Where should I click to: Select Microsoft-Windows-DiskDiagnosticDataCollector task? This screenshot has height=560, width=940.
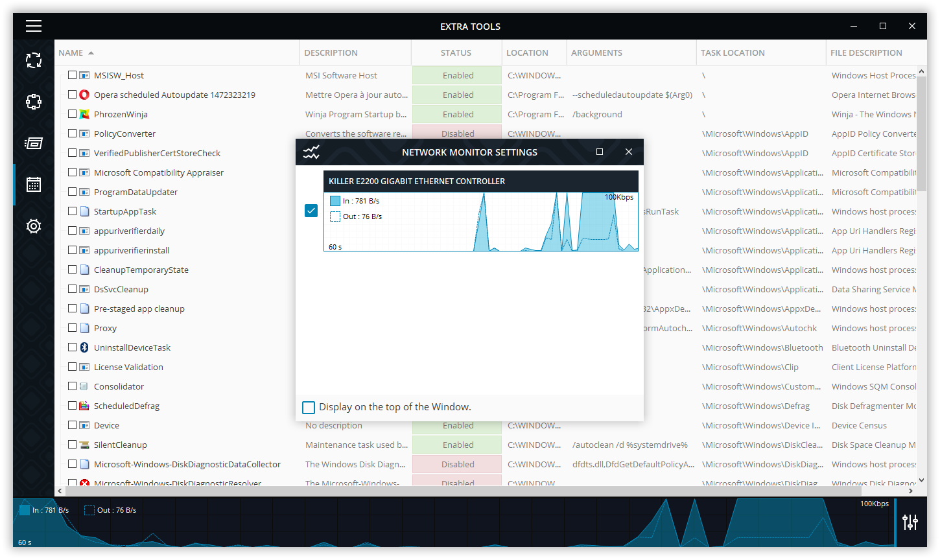pos(187,464)
